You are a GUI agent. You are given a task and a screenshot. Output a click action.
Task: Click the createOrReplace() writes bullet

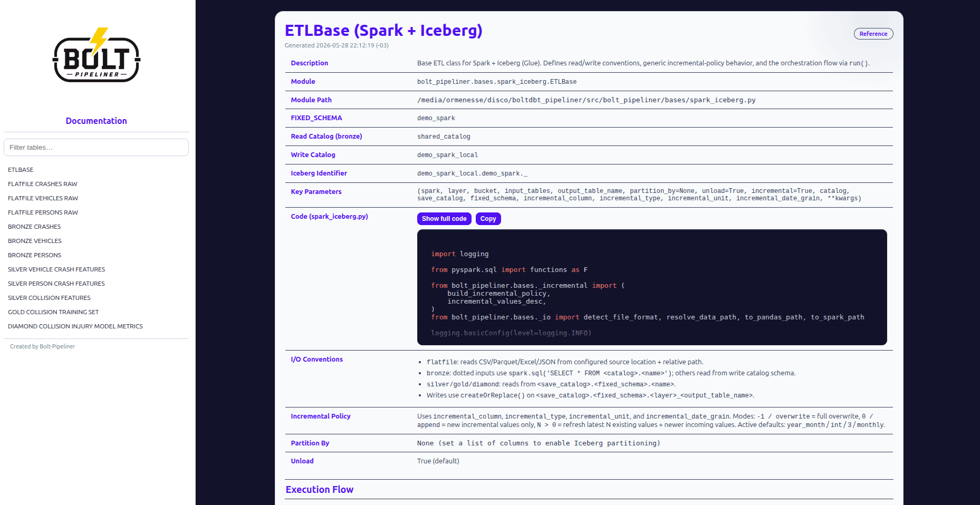coord(591,395)
